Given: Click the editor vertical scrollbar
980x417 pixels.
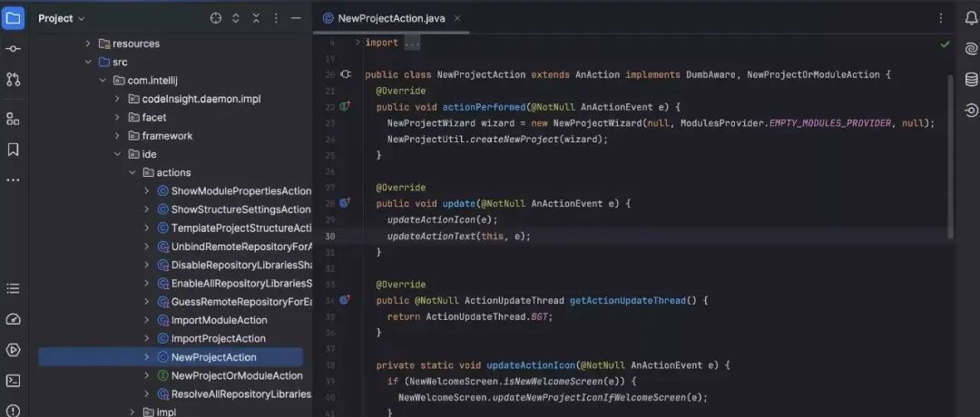Looking at the screenshot, I should 951,156.
